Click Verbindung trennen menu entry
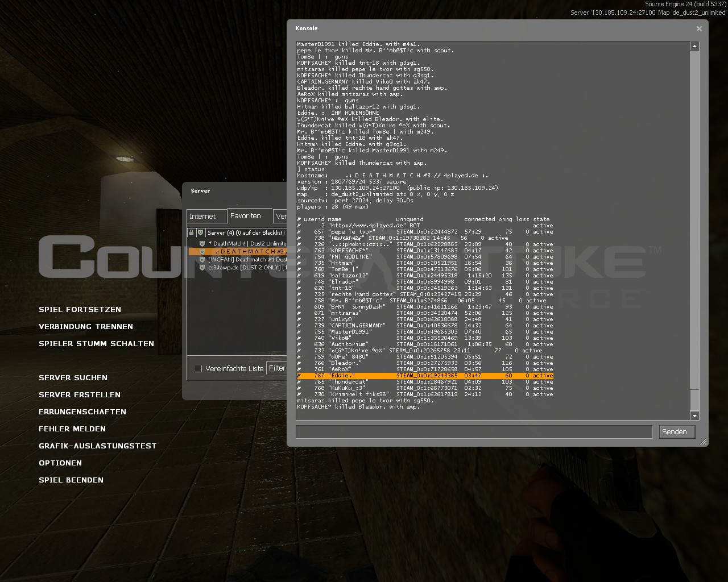This screenshot has height=582, width=728. (86, 327)
